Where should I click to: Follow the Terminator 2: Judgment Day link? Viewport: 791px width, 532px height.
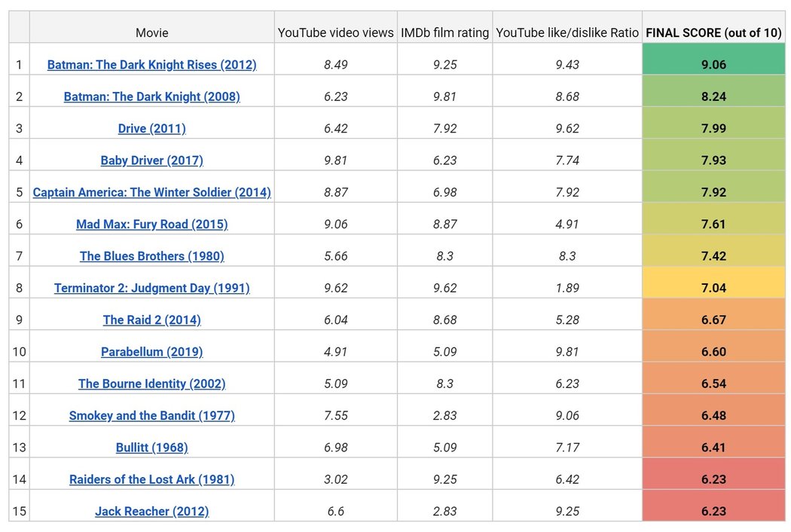(x=151, y=288)
